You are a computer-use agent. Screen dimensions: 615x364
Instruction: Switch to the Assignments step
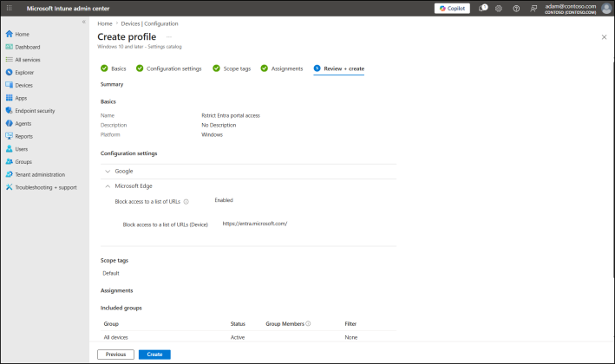click(282, 68)
